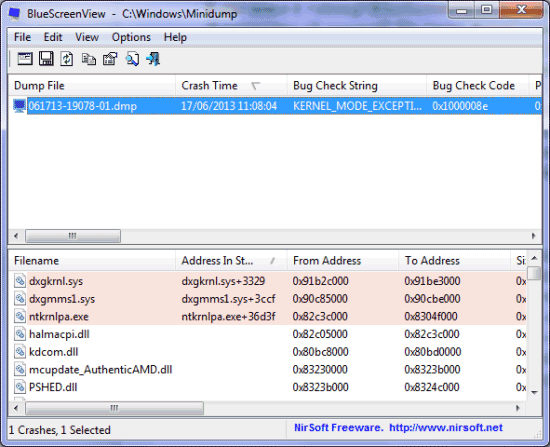Open the Properties toolbar icon

(110, 59)
